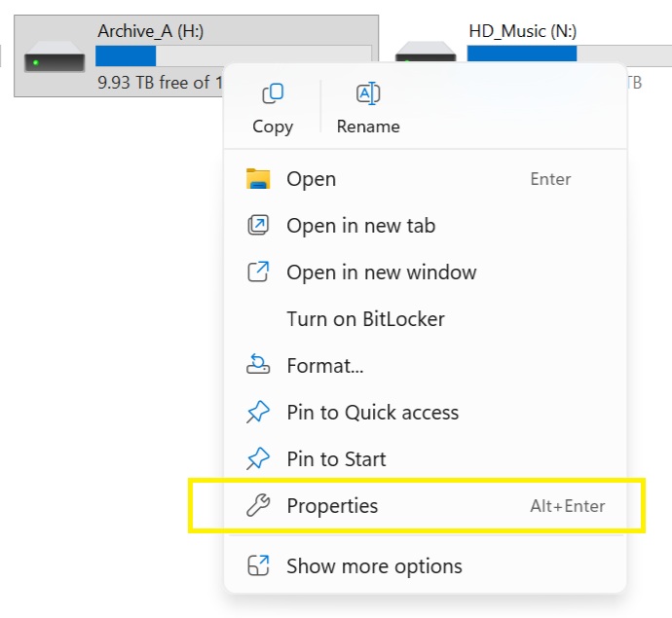The image size is (672, 618).
Task: Click the new window arrow icon
Action: point(258,273)
